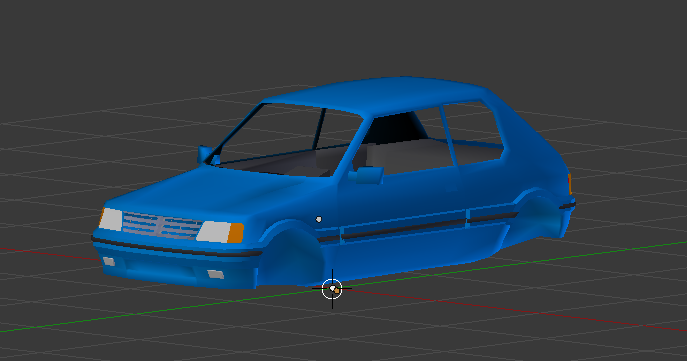Select the black front bumper strip
687x361 pixels.
tap(175, 248)
